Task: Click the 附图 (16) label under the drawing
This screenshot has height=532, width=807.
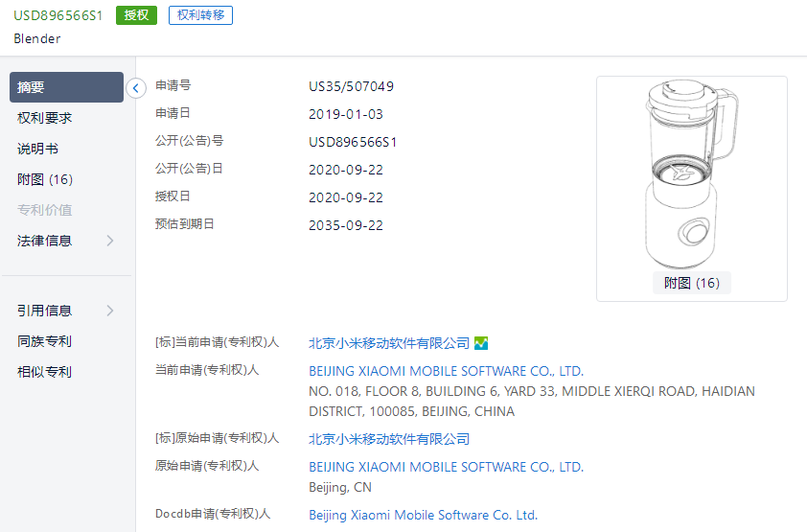Action: (x=692, y=283)
